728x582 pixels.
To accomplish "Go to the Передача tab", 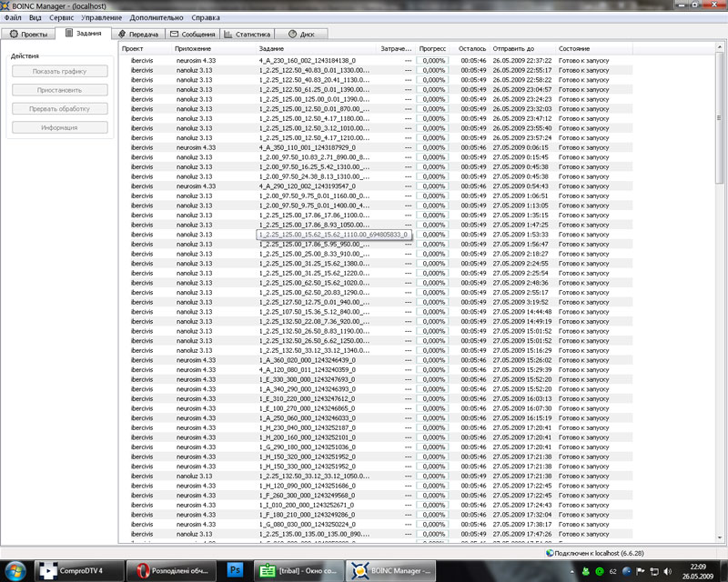I will click(x=138, y=34).
